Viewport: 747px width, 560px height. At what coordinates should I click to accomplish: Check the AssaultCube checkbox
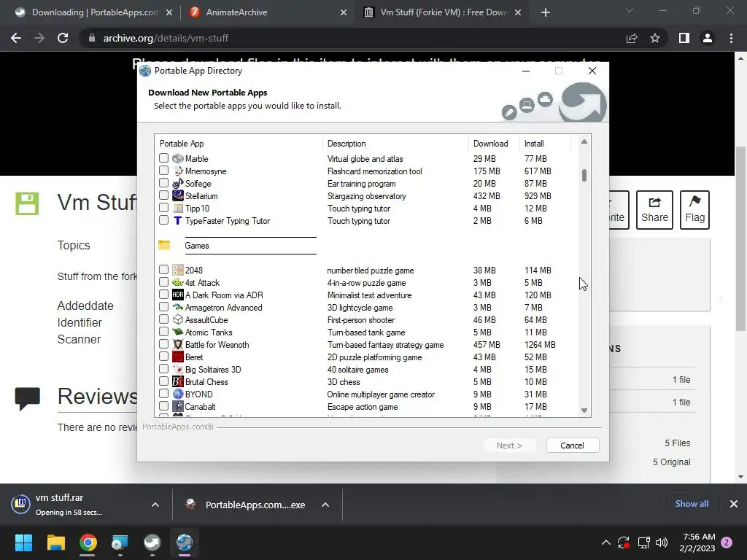click(x=164, y=319)
